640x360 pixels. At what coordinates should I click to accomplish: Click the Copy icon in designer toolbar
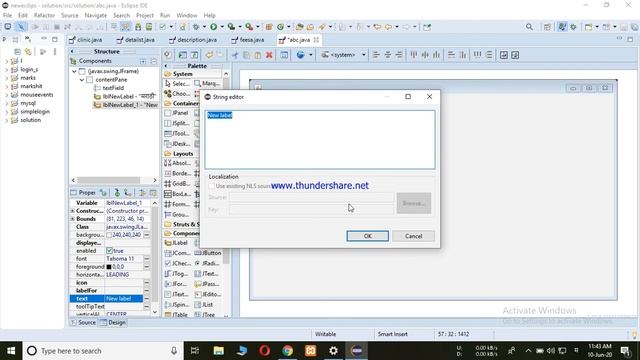247,55
